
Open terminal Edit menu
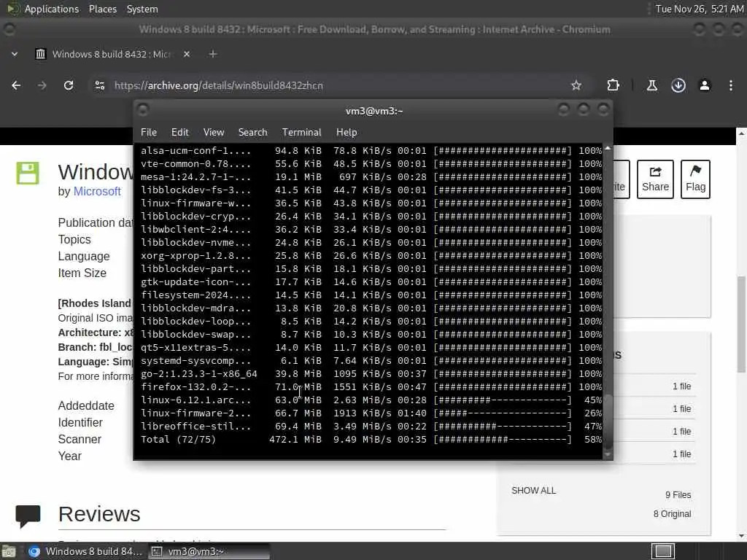(x=180, y=133)
